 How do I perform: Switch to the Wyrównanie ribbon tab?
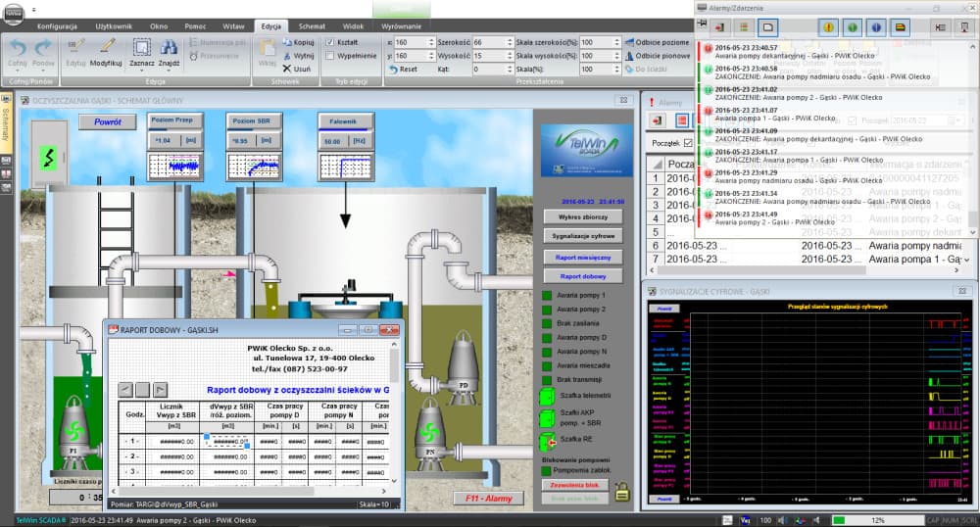[x=401, y=26]
